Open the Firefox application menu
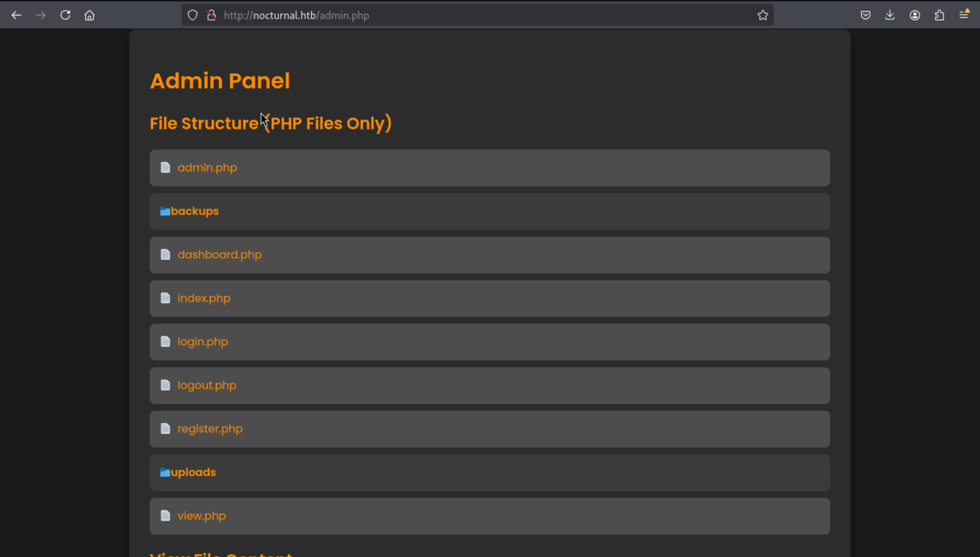Viewport: 980px width, 557px height. [x=964, y=15]
